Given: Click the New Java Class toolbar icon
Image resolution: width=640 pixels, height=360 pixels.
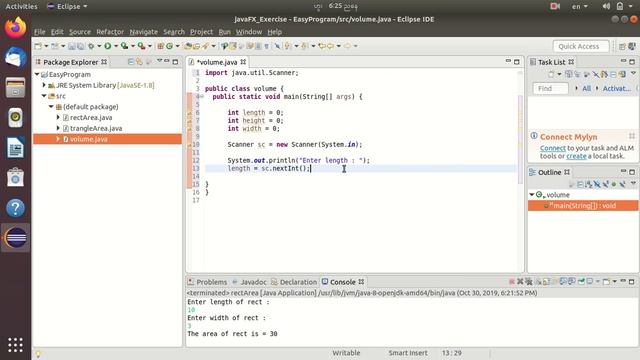Looking at the screenshot, I should 169,46.
